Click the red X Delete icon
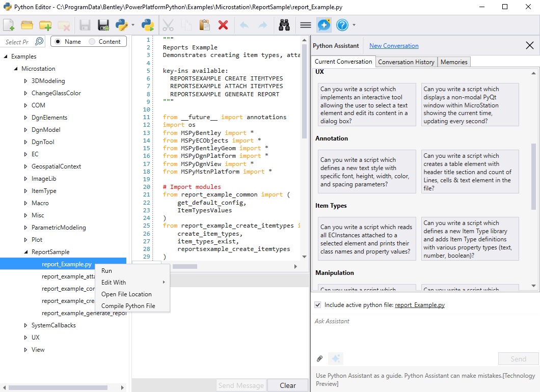This screenshot has width=540, height=392. coord(223,25)
